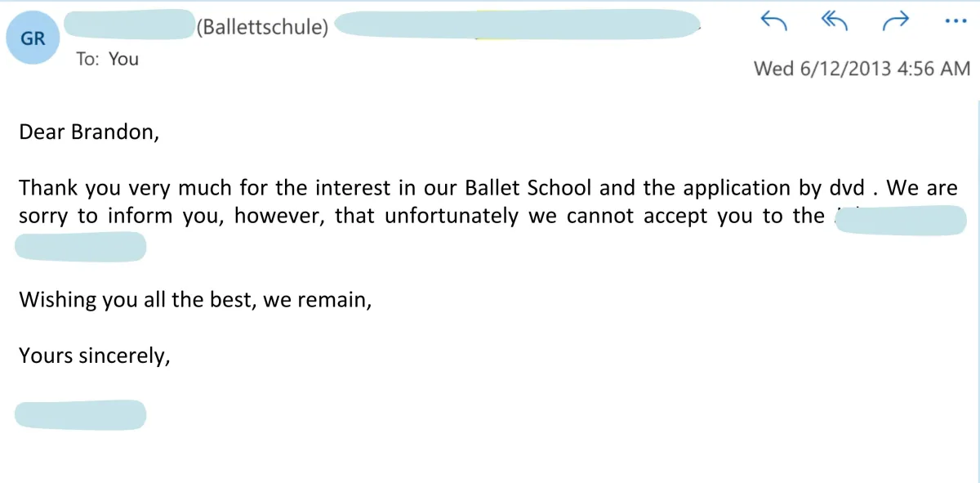Open the More actions three-dot menu
This screenshot has height=483, width=980.
coord(954,22)
